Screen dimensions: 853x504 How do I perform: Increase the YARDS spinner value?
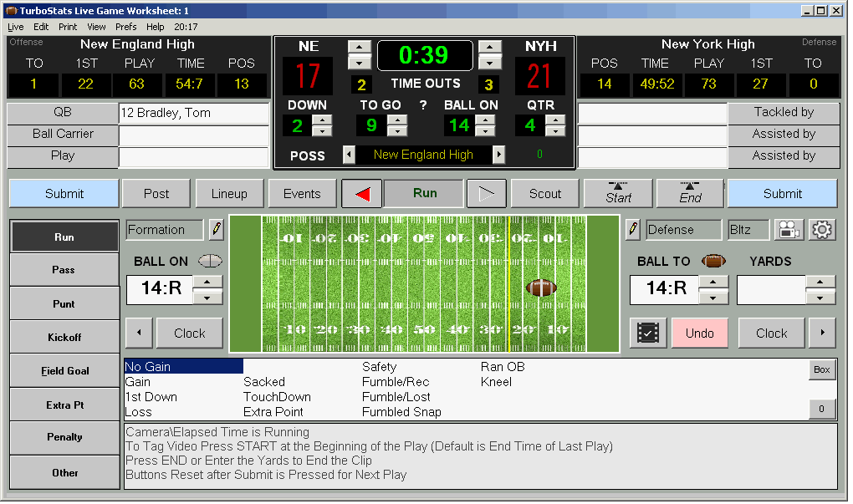click(x=820, y=282)
